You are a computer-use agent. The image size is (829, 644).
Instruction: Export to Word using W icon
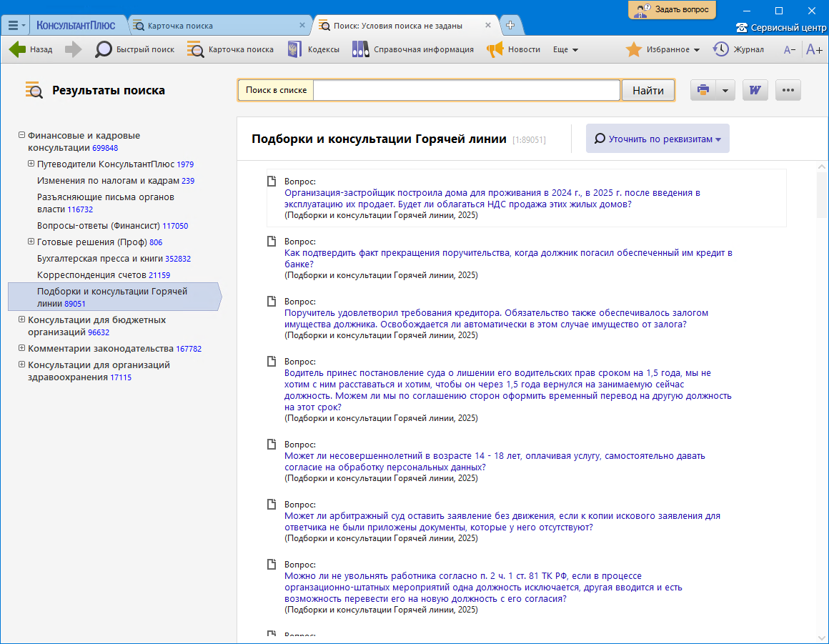coord(755,90)
